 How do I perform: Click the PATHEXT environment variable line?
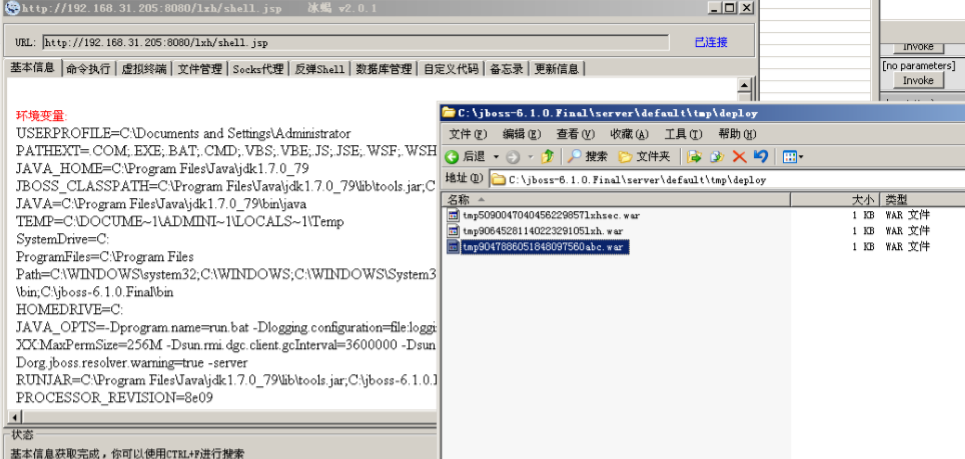pos(226,151)
